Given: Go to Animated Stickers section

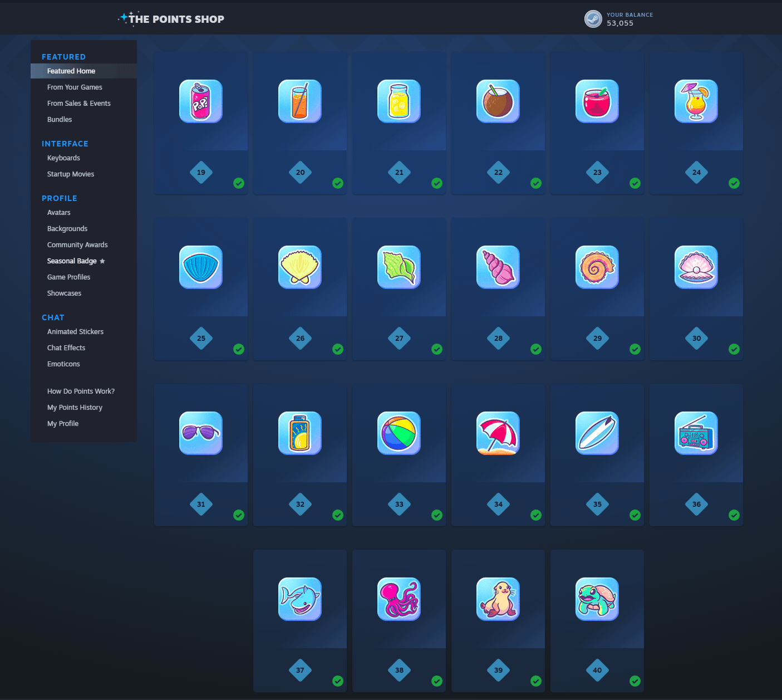Looking at the screenshot, I should tap(75, 332).
